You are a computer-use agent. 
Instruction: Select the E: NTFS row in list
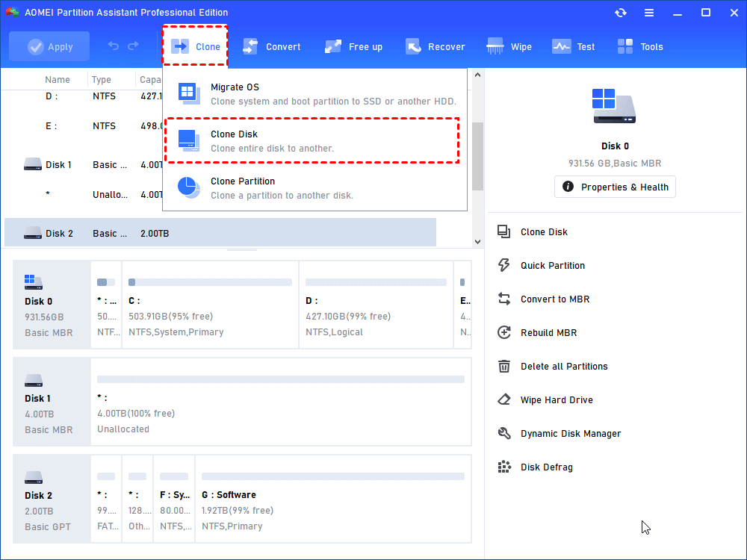pos(84,126)
